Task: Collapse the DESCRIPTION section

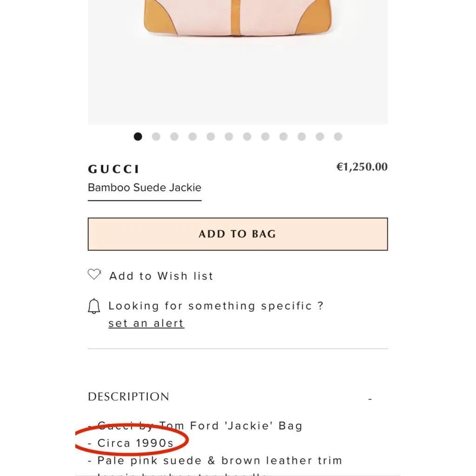Action: coord(370,399)
